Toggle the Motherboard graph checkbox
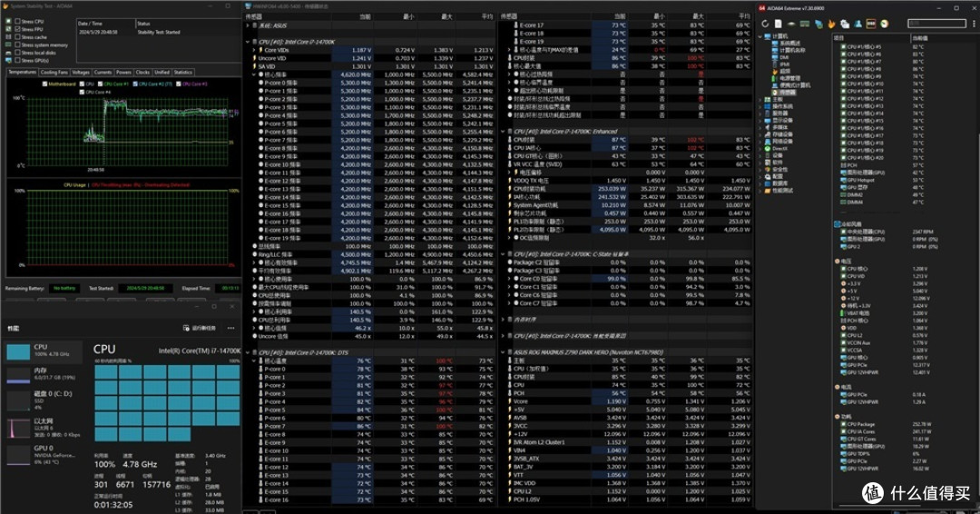The image size is (980, 514). [x=44, y=84]
